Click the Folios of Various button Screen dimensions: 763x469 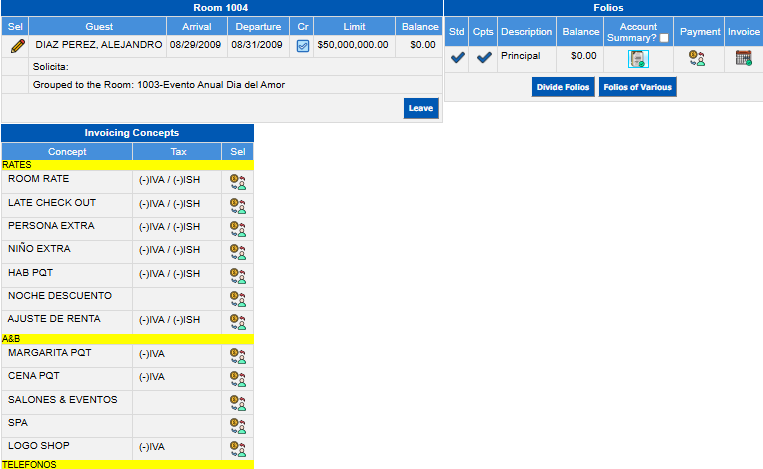[x=637, y=87]
